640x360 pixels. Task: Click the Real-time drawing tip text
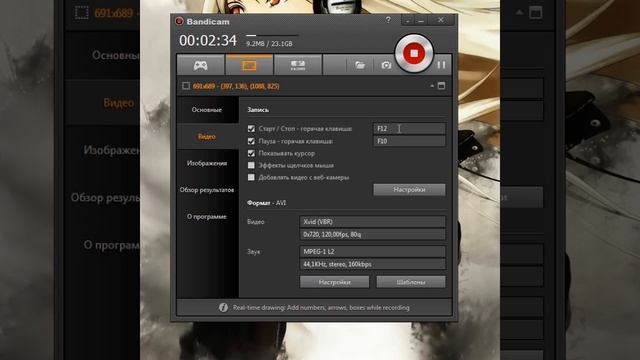click(x=321, y=307)
